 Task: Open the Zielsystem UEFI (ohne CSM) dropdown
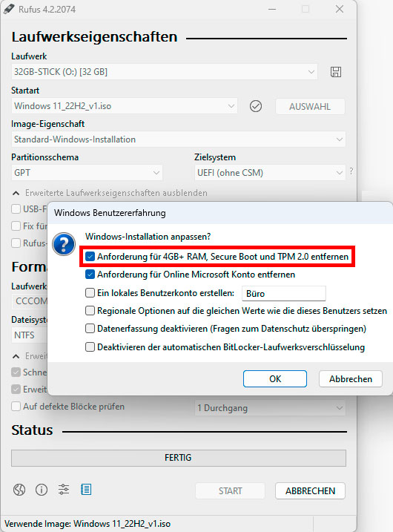[270, 173]
